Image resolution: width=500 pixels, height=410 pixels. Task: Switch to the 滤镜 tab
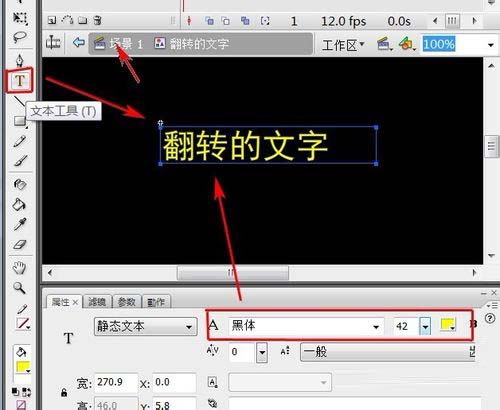click(x=97, y=302)
